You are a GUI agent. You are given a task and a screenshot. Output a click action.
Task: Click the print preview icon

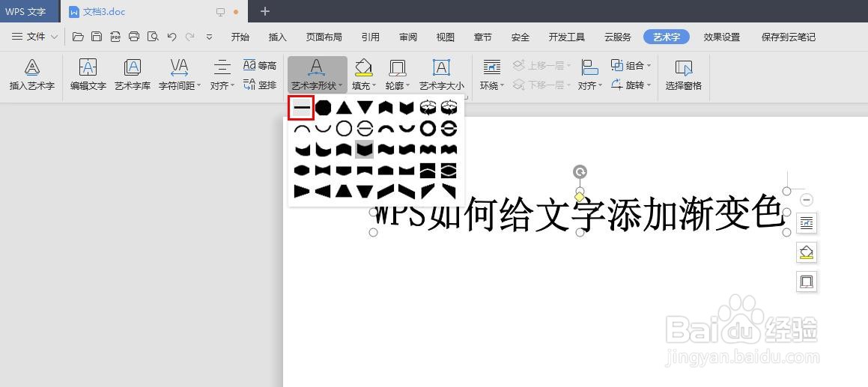pyautogui.click(x=153, y=37)
